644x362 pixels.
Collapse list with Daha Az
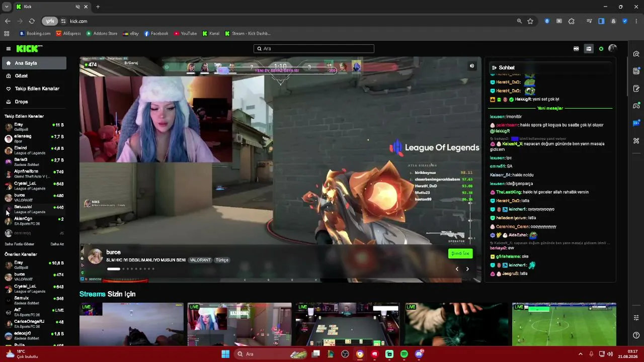(x=57, y=244)
